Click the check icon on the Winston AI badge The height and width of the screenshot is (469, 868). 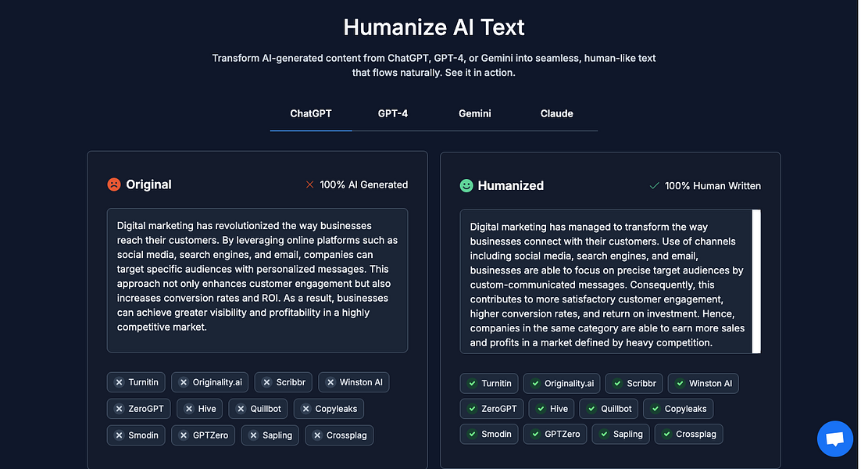[679, 383]
